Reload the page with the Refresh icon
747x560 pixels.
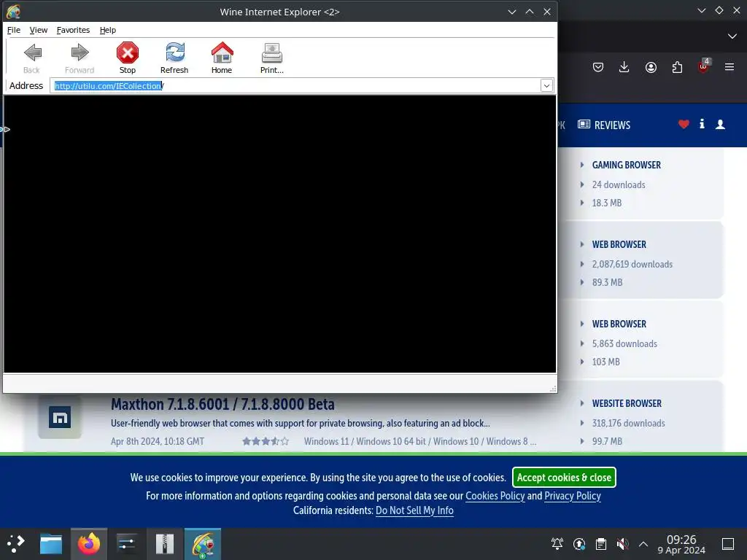coord(174,52)
